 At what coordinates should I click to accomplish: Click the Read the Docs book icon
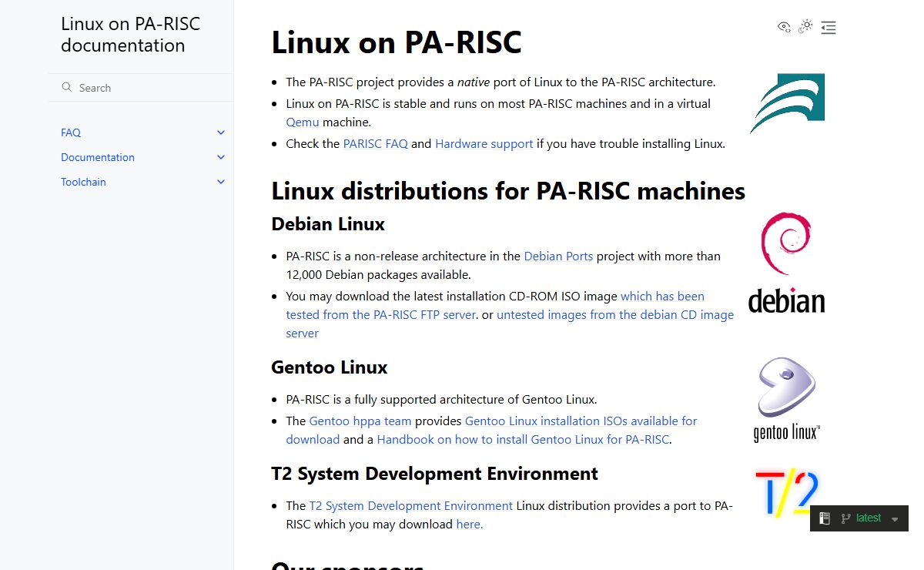point(825,518)
